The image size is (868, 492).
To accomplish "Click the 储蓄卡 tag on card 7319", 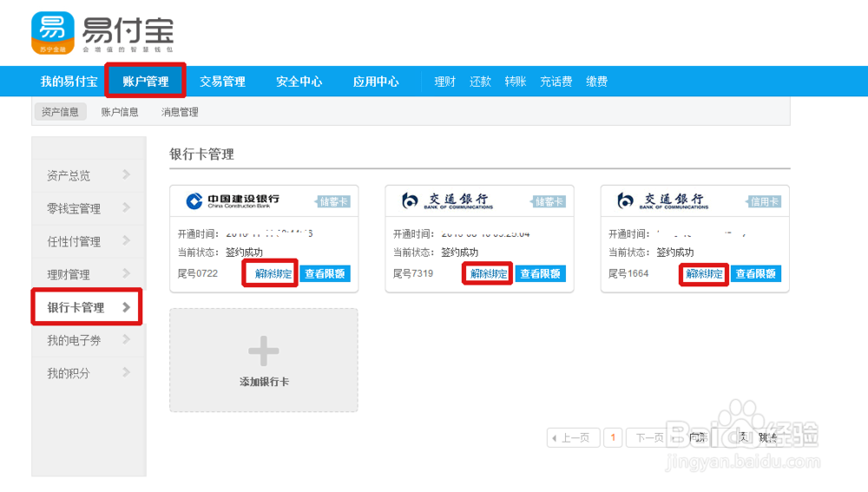I will (x=548, y=201).
